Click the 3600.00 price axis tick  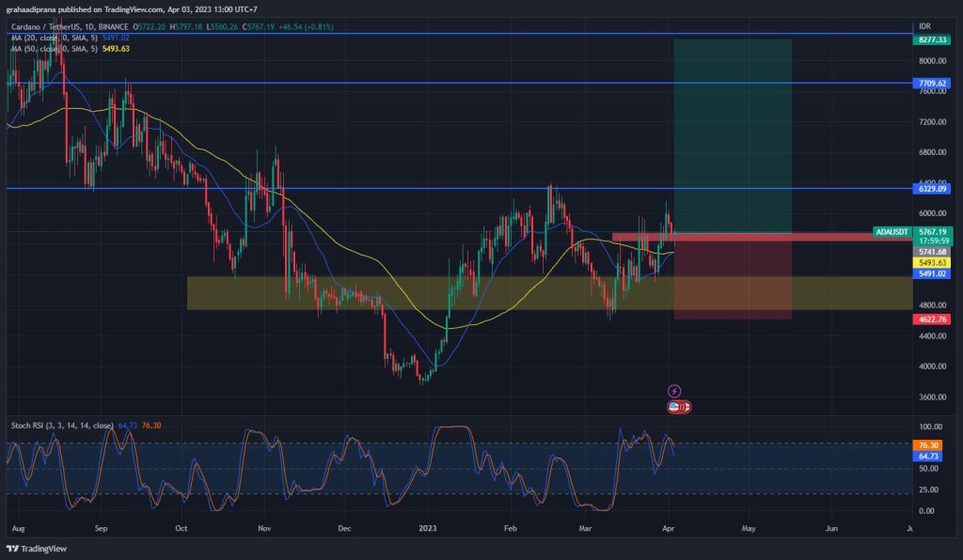932,397
